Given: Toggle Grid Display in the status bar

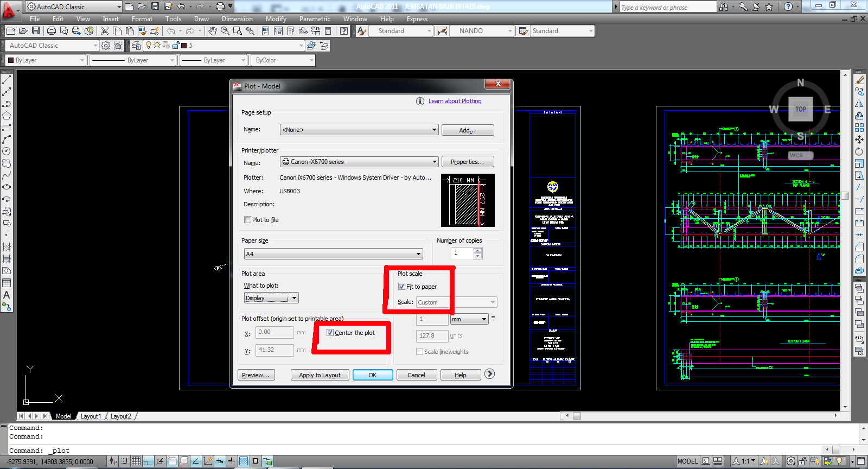Looking at the screenshot, I should coord(136,461).
